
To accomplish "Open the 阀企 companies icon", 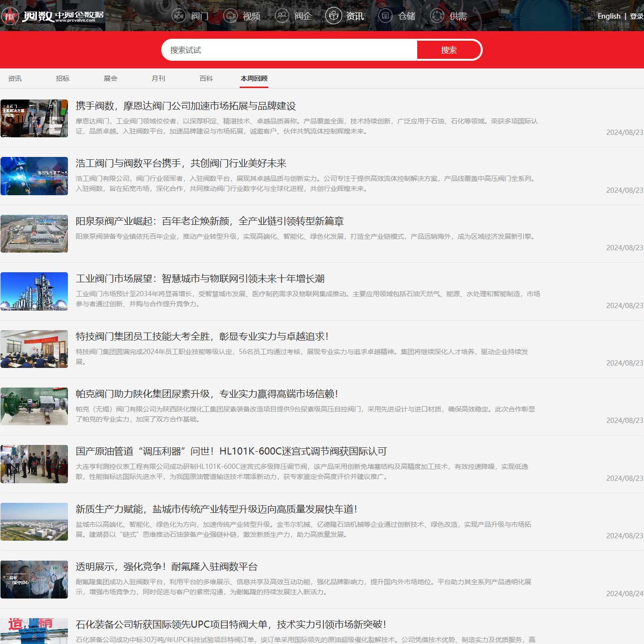I will [282, 16].
